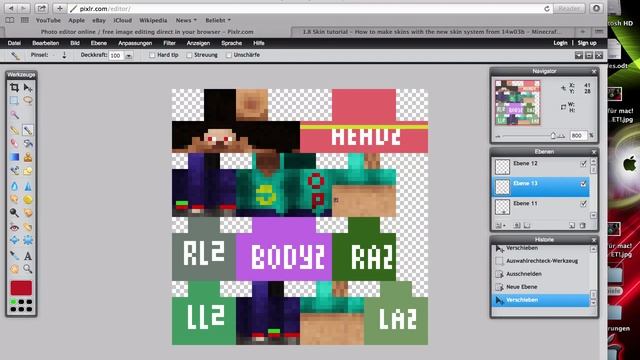
Task: Open the Ebene menu
Action: coord(98,43)
